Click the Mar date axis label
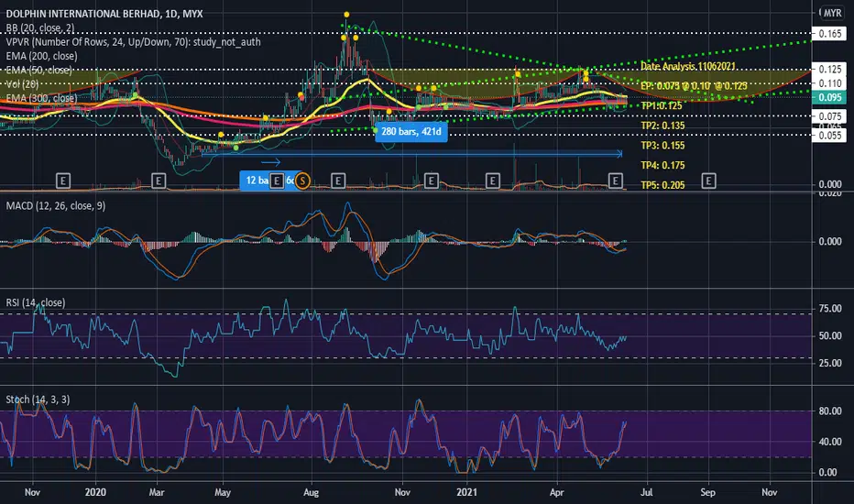The width and height of the screenshot is (854, 504). (x=157, y=493)
